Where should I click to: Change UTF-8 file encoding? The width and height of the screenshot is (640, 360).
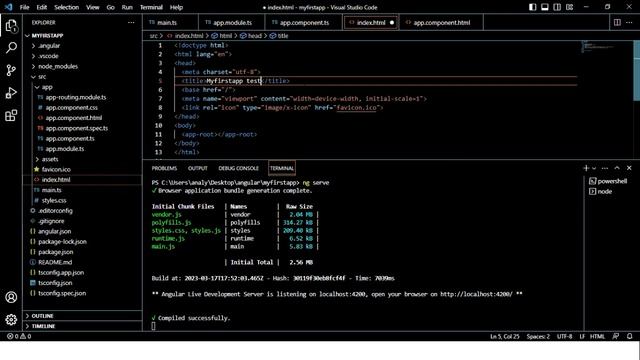tap(564, 336)
